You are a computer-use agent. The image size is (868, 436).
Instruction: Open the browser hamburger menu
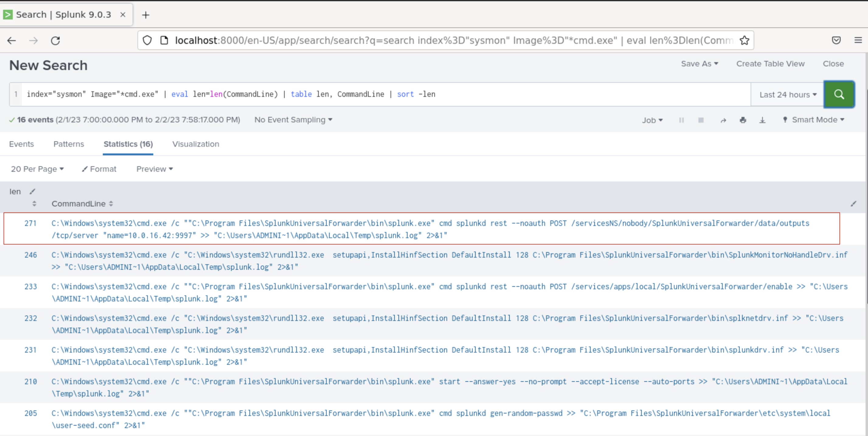[858, 40]
